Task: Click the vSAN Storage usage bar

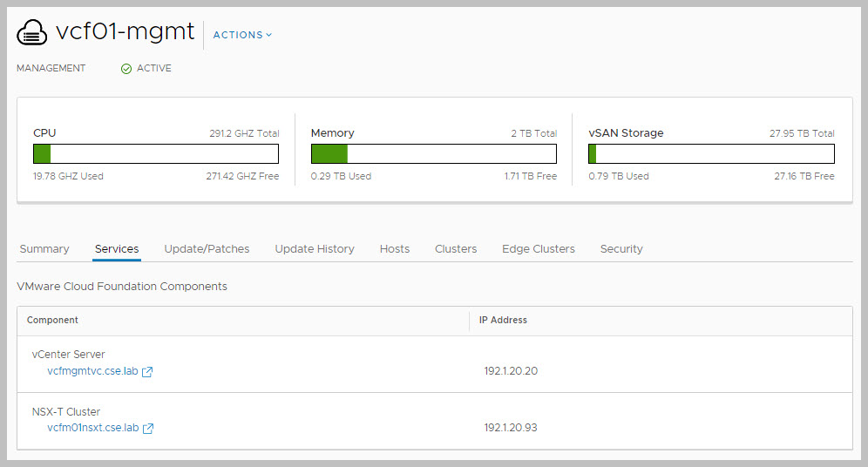Action: pyautogui.click(x=711, y=154)
